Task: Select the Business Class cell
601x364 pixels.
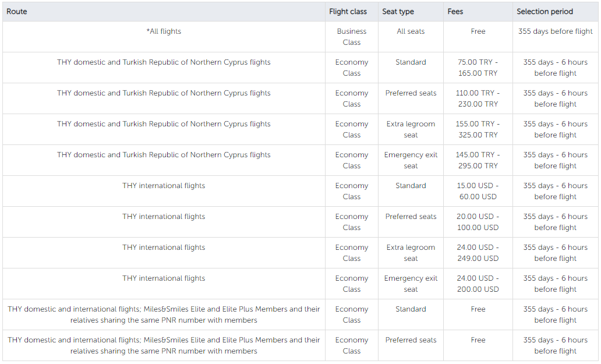Action: [352, 37]
